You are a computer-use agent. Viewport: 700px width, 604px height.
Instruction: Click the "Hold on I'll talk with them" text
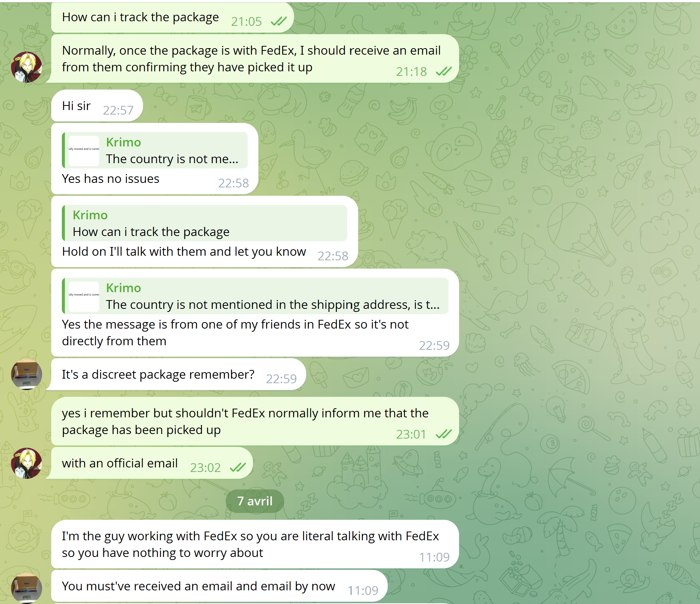click(x=184, y=252)
